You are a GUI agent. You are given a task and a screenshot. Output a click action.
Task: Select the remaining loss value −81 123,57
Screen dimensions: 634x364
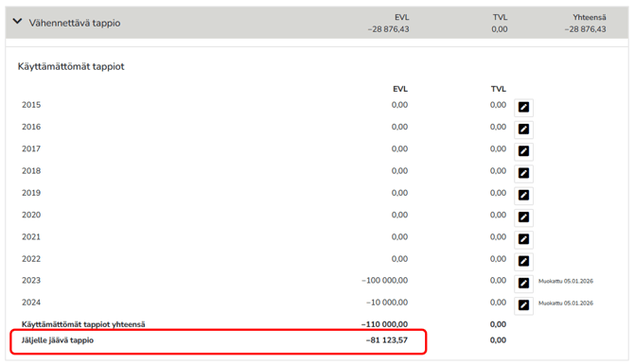pos(387,340)
